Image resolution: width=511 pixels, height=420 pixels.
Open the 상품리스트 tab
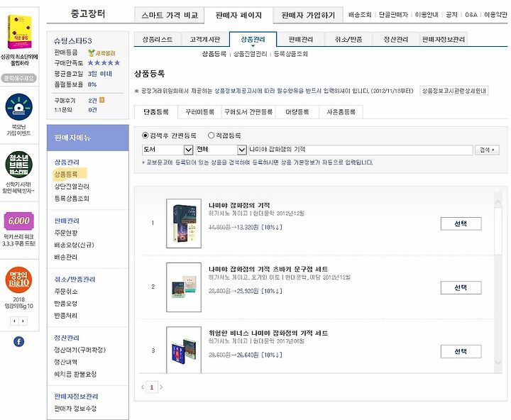click(158, 40)
